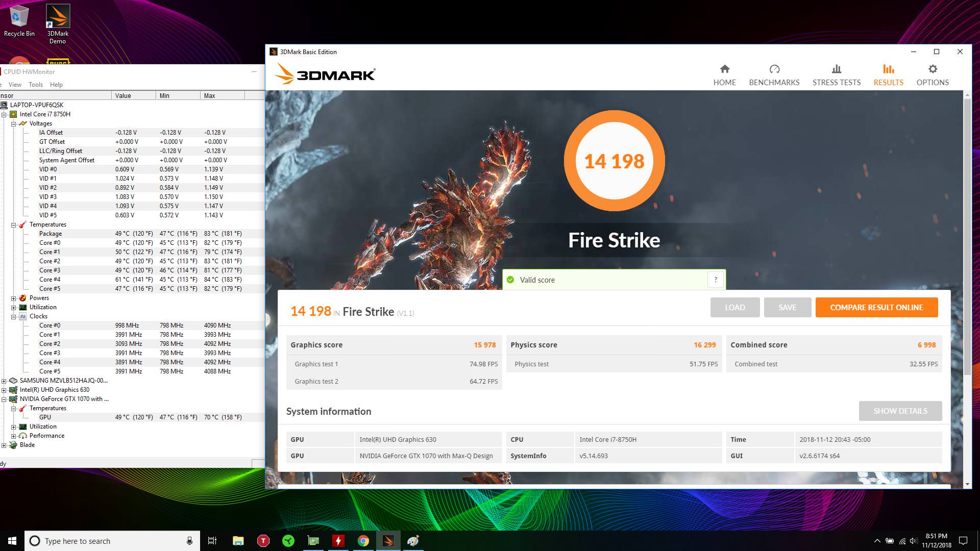Click Compare Result Online button
This screenshot has width=980, height=551.
(x=876, y=308)
